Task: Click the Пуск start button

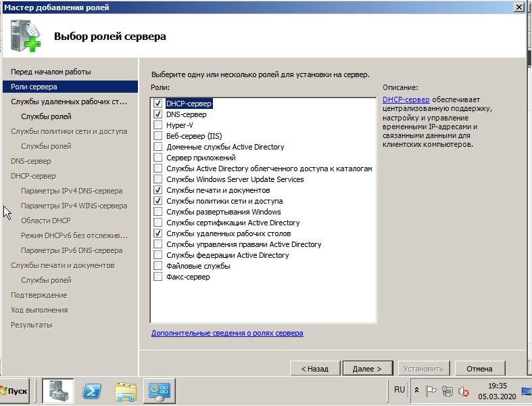Action: 14,391
